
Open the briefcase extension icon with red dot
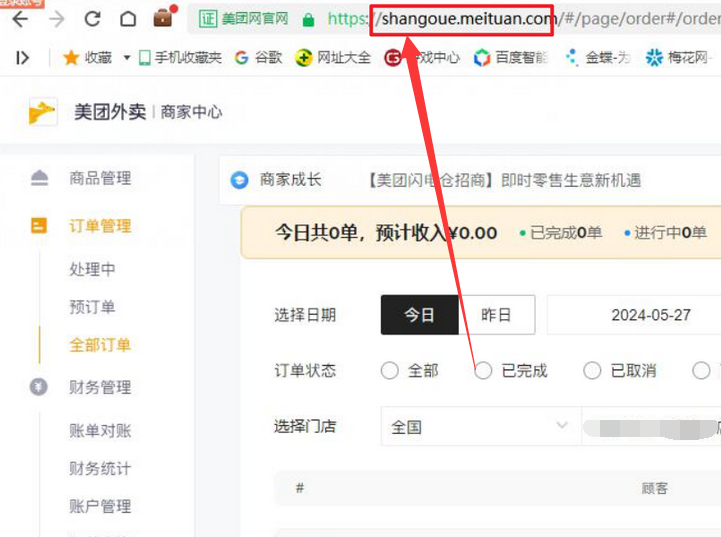165,17
